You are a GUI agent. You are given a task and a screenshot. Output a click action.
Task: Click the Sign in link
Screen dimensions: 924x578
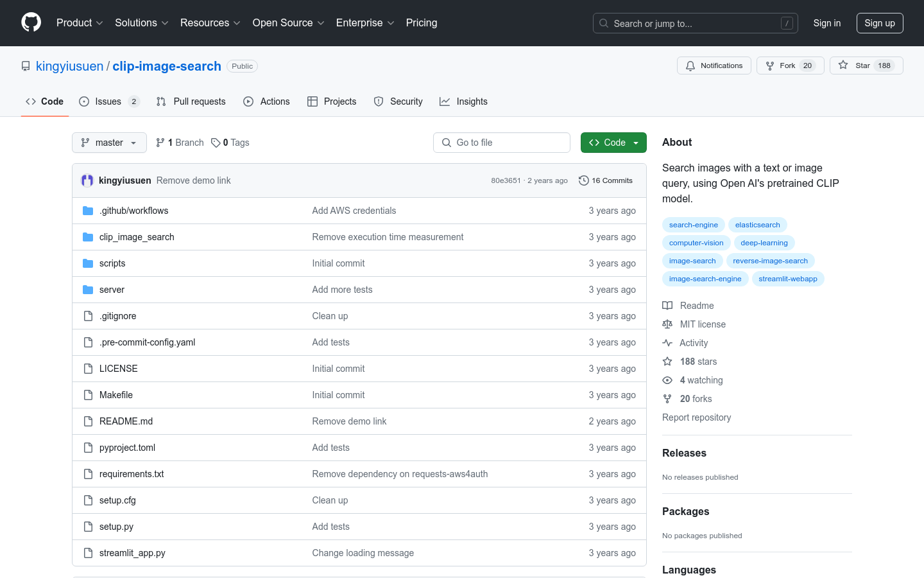point(827,23)
